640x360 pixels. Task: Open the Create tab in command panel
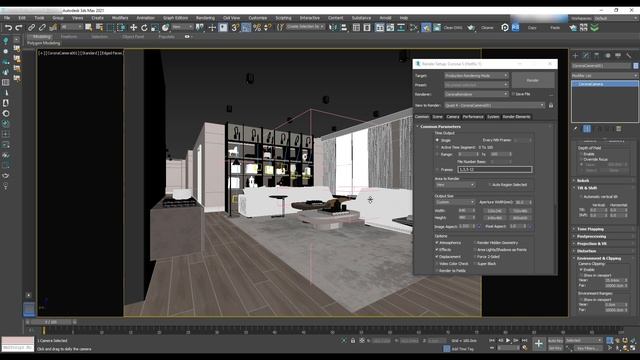click(576, 56)
